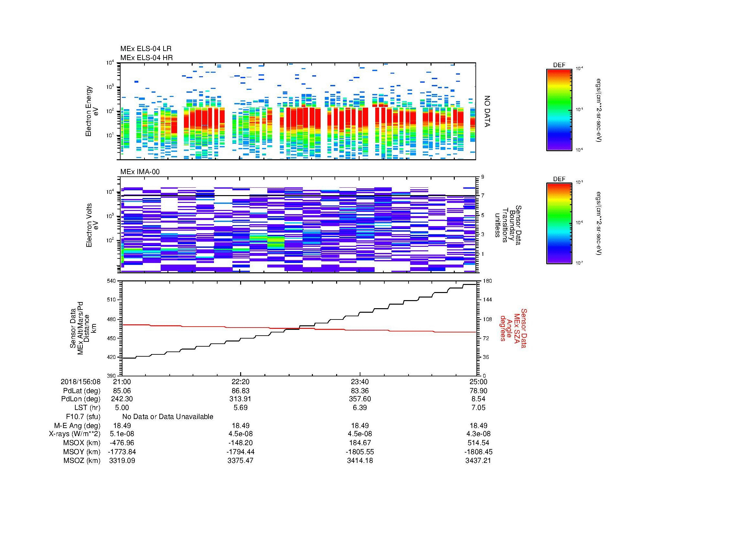Viewport: 756px width, 534px height.
Task: Click the PdLon value 357.60
Action: 360,399
